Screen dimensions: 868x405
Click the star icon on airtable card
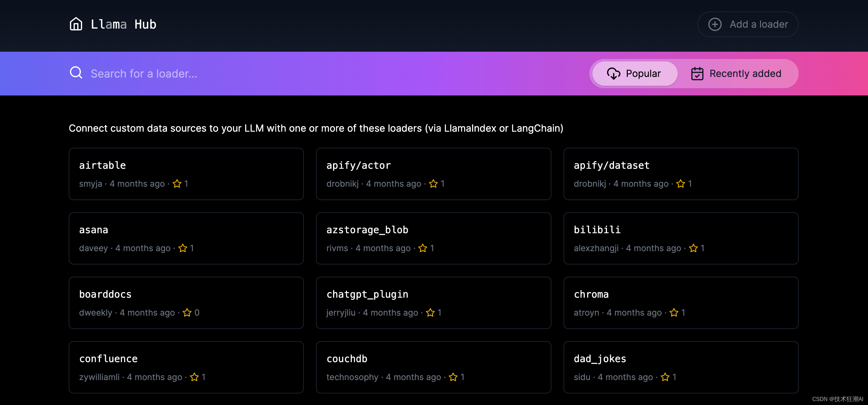click(x=177, y=184)
